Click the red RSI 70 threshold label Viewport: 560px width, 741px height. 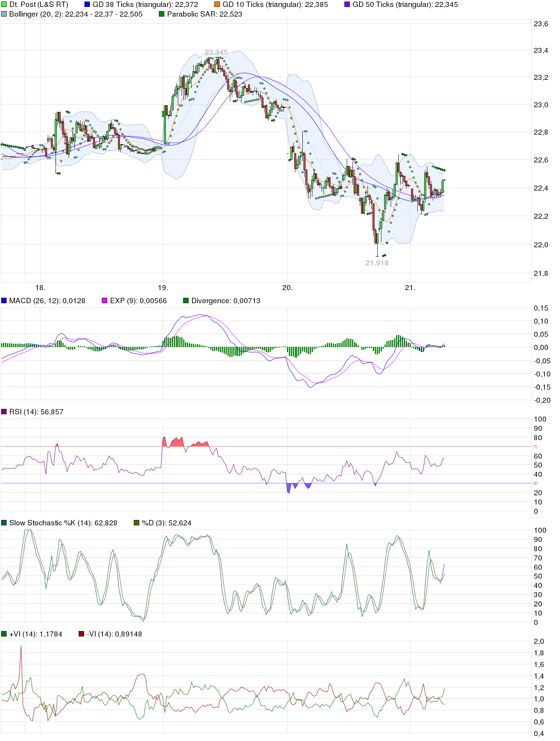[535, 447]
